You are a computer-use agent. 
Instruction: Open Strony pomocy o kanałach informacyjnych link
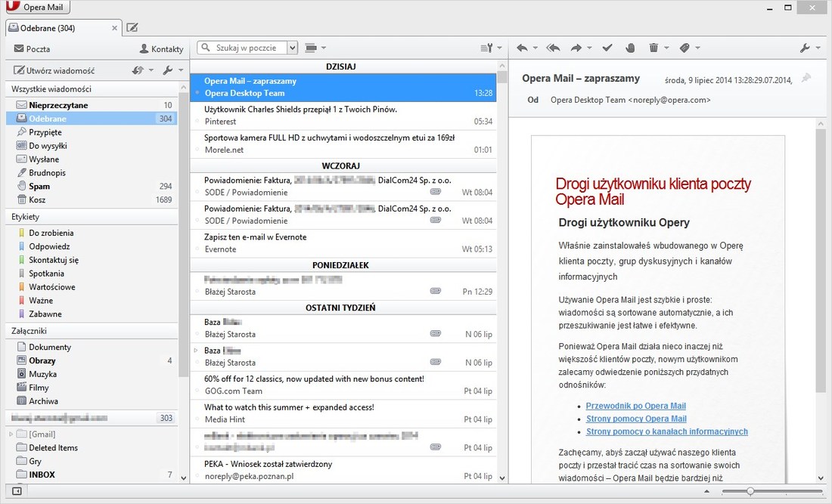[x=667, y=431]
